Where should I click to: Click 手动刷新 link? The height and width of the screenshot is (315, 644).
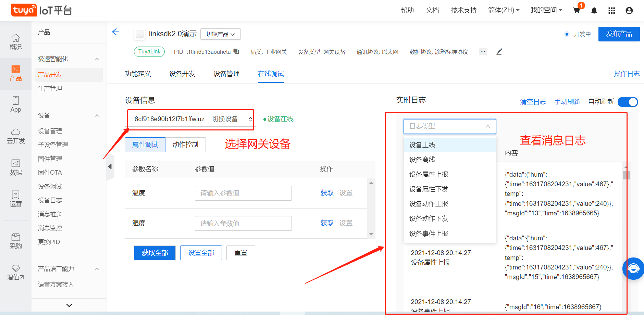[x=567, y=102]
